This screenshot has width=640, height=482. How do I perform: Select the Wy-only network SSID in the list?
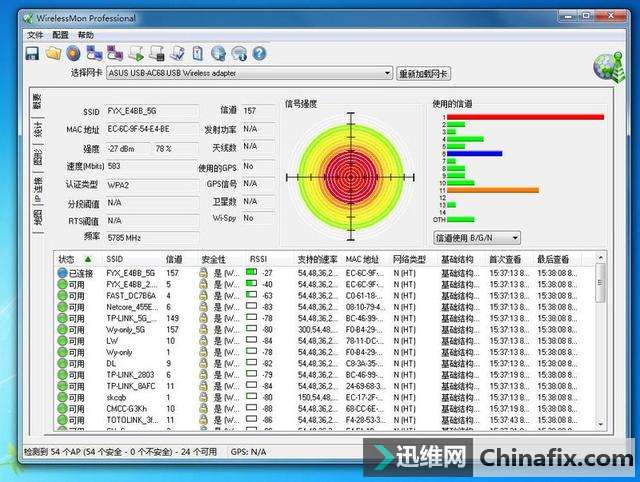[x=119, y=352]
